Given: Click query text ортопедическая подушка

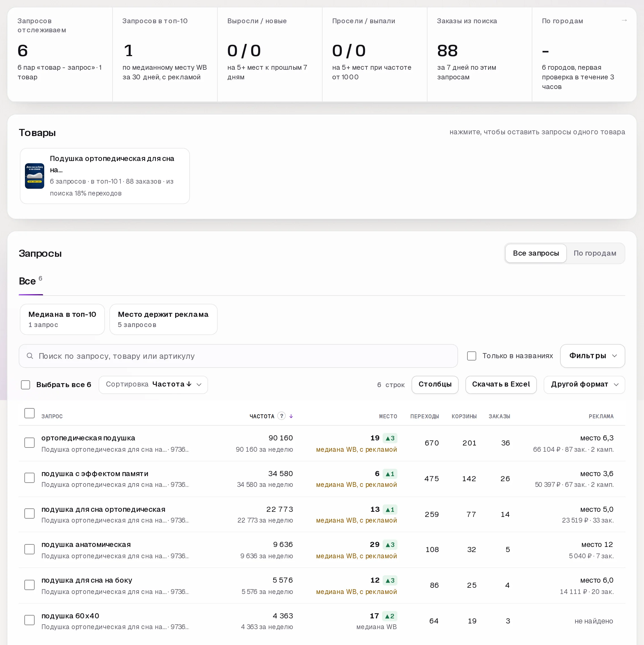Looking at the screenshot, I should [88, 438].
